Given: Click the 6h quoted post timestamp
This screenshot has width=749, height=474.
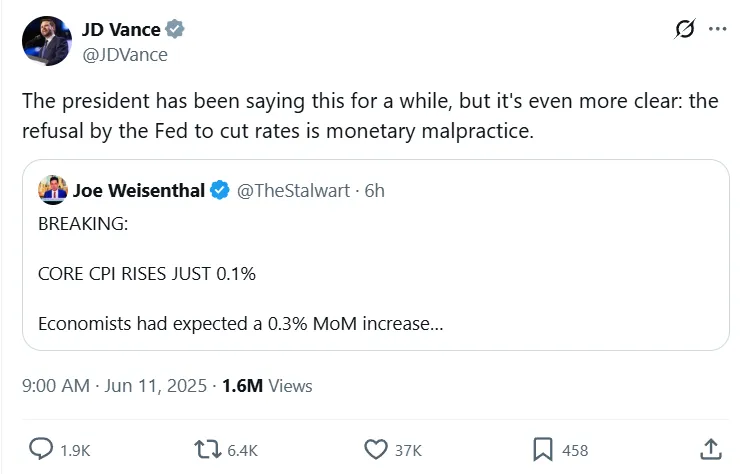Looking at the screenshot, I should [374, 190].
